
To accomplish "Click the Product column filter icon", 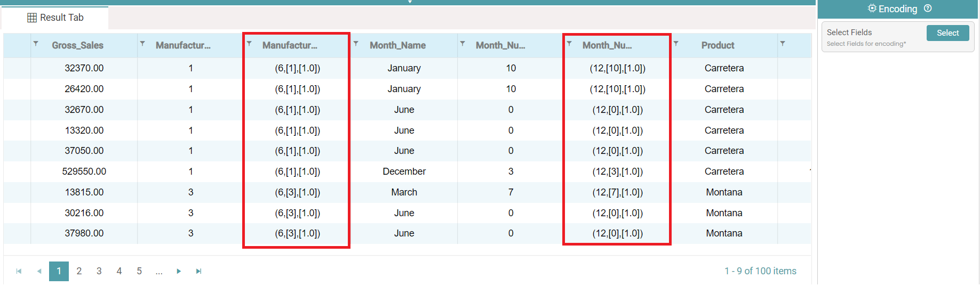I will pyautogui.click(x=676, y=44).
